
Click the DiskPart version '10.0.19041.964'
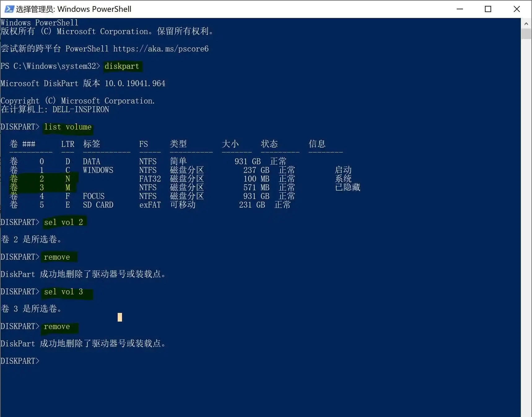[135, 83]
